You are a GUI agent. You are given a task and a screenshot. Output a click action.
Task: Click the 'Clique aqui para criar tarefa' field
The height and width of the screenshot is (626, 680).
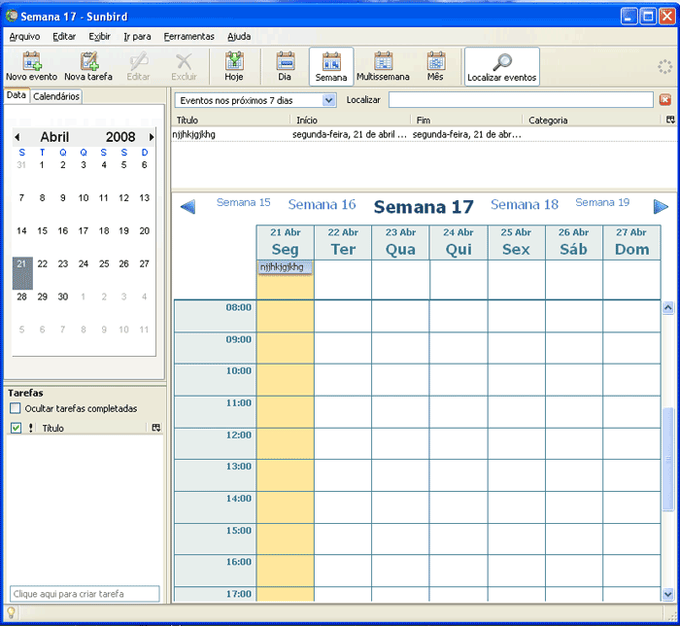[85, 593]
